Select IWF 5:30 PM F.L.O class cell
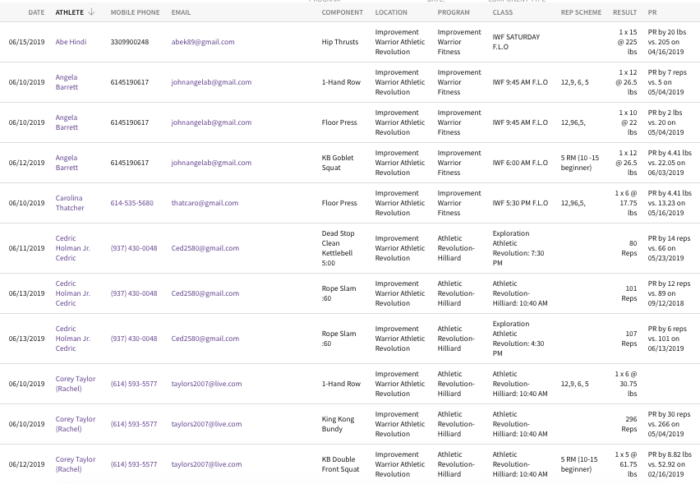 520,203
